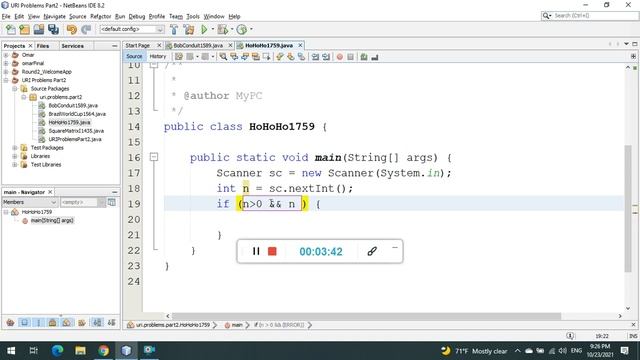The image size is (640, 360).
Task: Click the Stop Macro Recording icon
Action: click(350, 57)
